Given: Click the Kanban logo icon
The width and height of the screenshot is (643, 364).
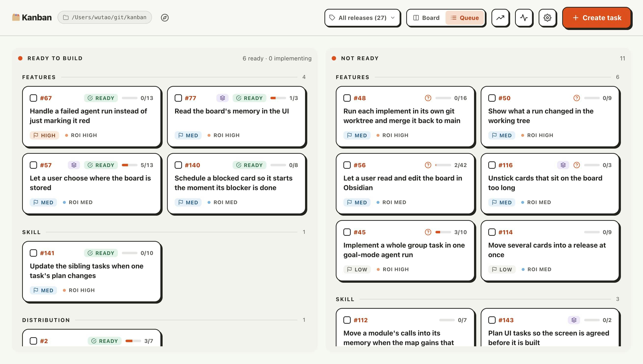Looking at the screenshot, I should 16,17.
